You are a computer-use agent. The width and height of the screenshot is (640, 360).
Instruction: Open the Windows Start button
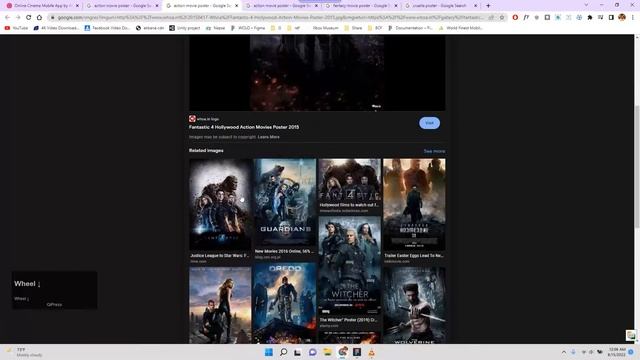(269, 352)
